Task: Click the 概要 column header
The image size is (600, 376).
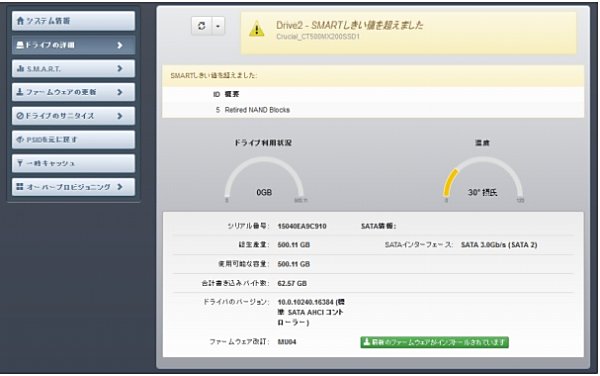Action: (x=232, y=94)
